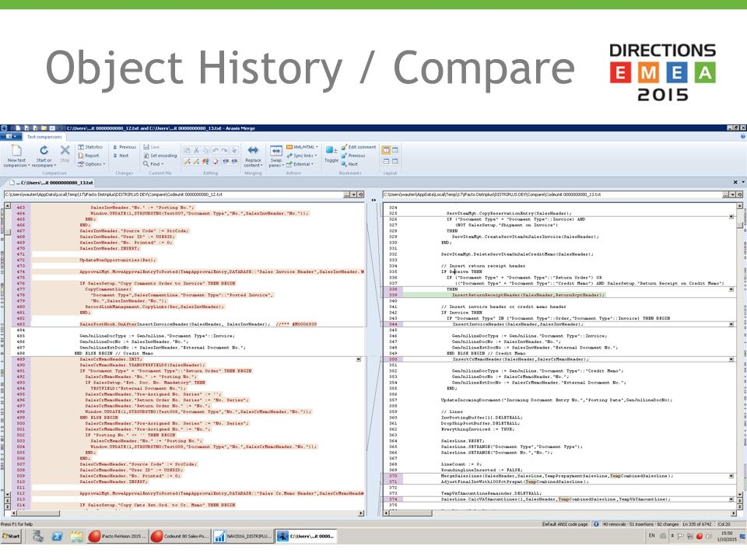Click Edit comment in Bookmarks group
This screenshot has height=560, width=747.
[x=358, y=147]
